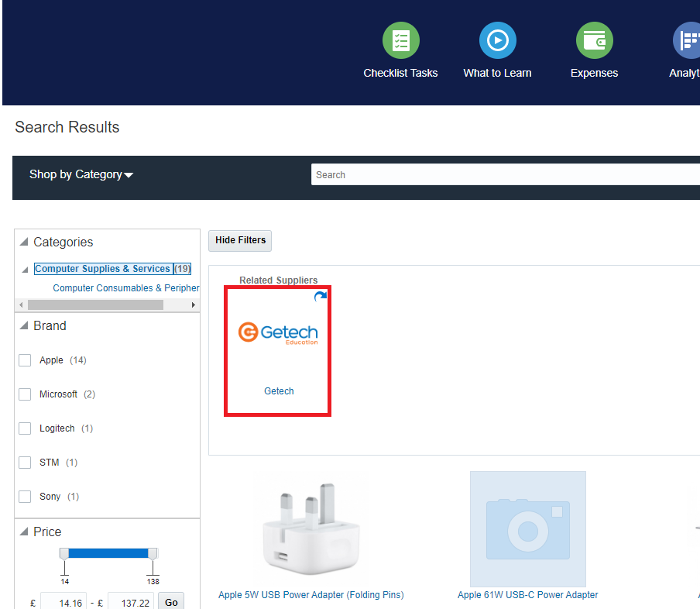
Task: Click the Expenses label
Action: pyautogui.click(x=594, y=73)
